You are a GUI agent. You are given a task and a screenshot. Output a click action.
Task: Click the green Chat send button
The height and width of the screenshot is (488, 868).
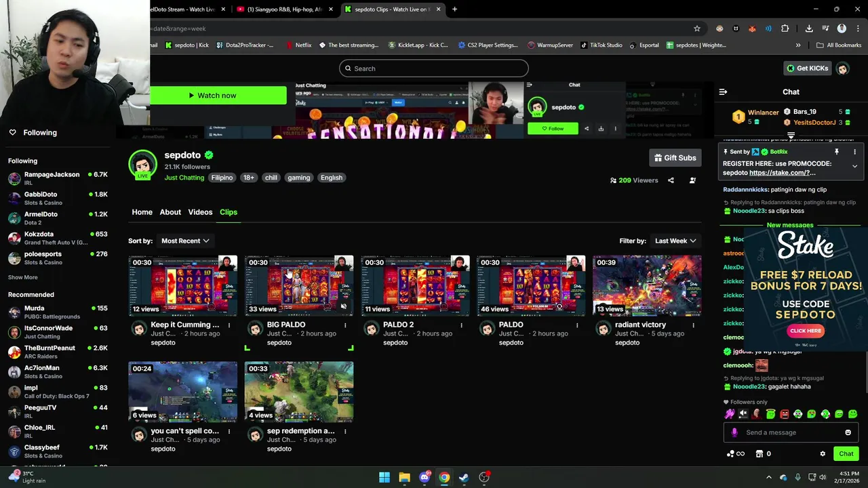tap(846, 454)
